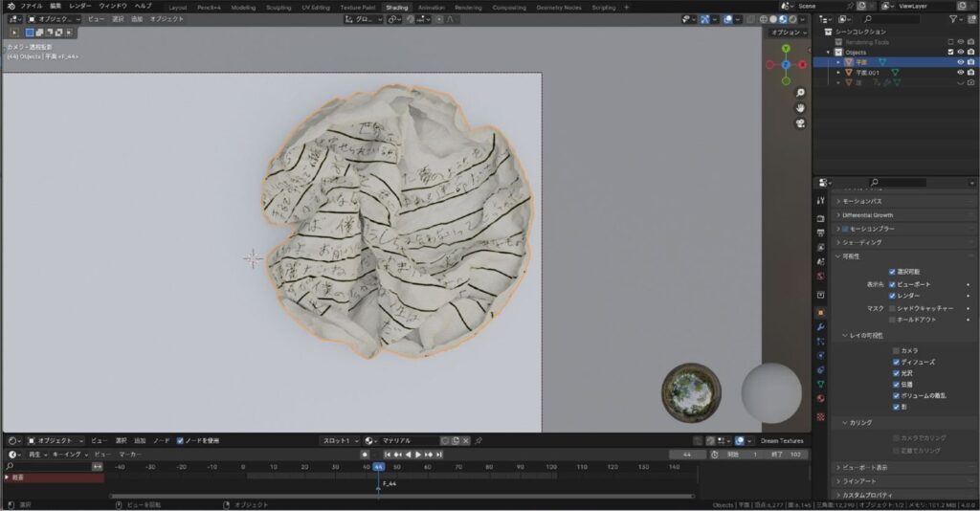Open the wrench Modifier properties tab

(820, 326)
